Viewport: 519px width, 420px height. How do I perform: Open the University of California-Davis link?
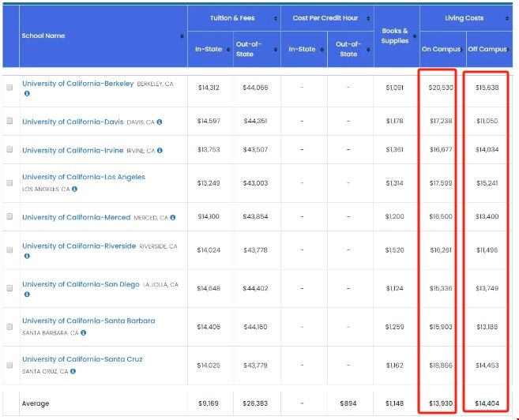pos(73,122)
